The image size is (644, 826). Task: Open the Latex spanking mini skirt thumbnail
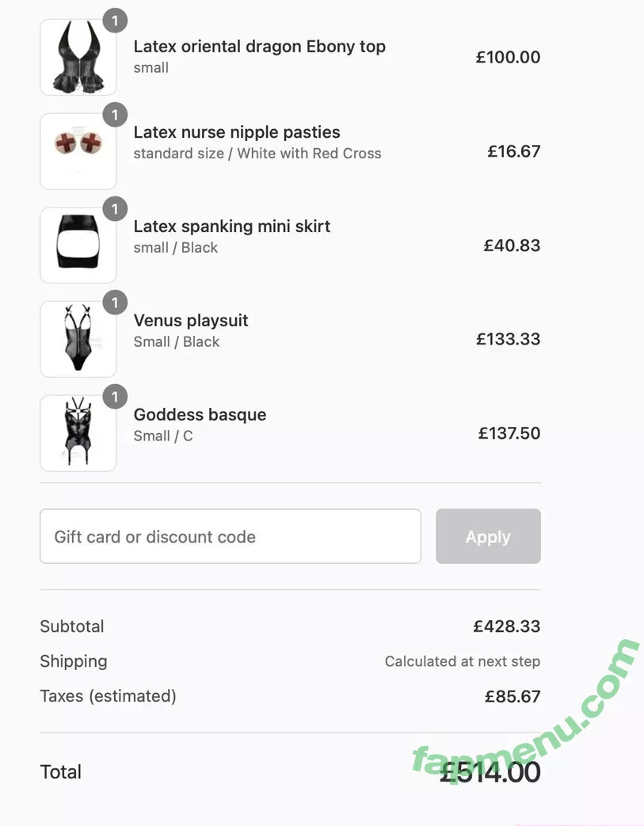(78, 246)
